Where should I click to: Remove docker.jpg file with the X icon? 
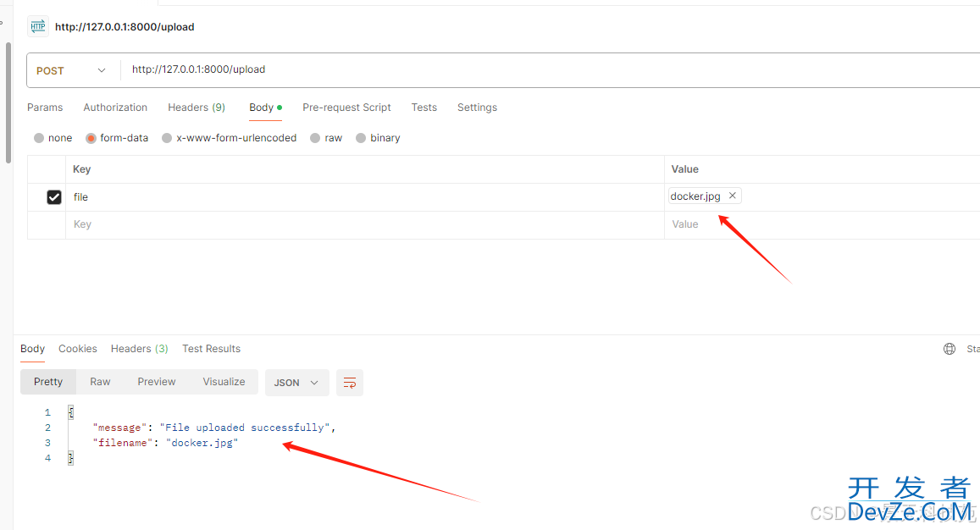tap(733, 196)
